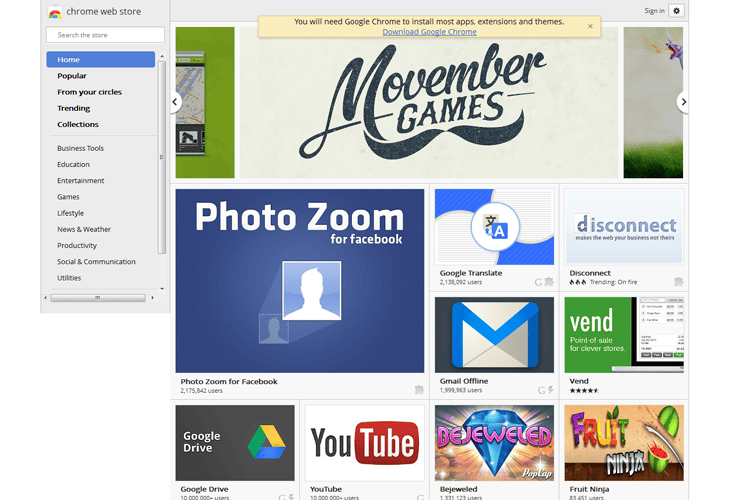Select the Home menu item
This screenshot has width=730, height=500.
(101, 60)
